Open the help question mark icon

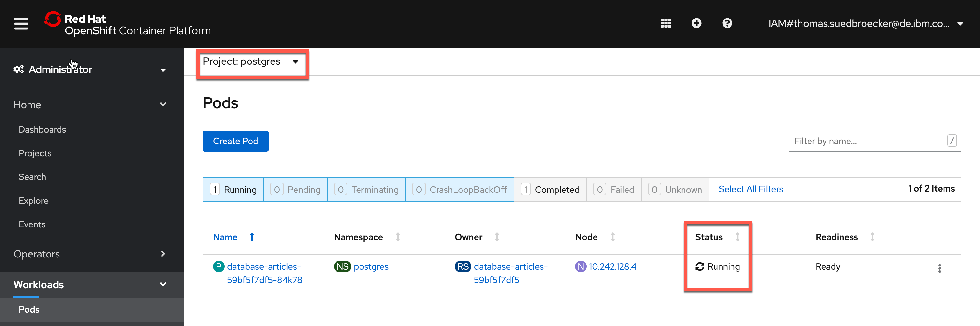pyautogui.click(x=727, y=23)
